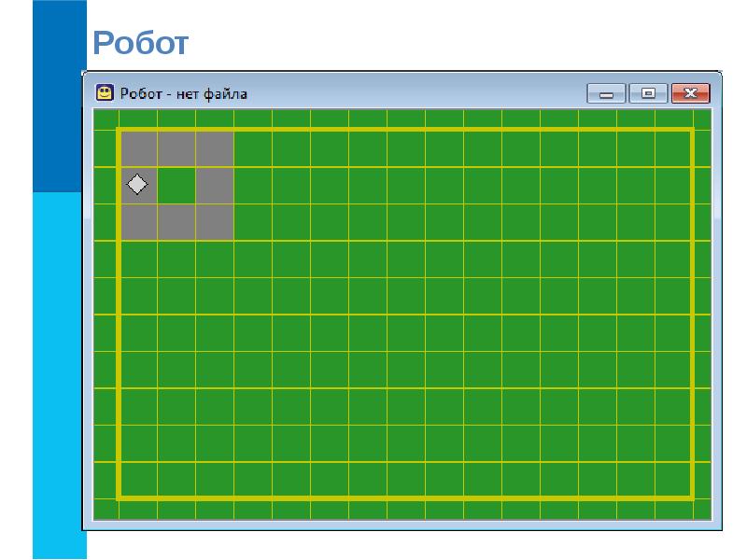
Task: Select the top-right corner cell inside the field border
Action: click(x=672, y=149)
